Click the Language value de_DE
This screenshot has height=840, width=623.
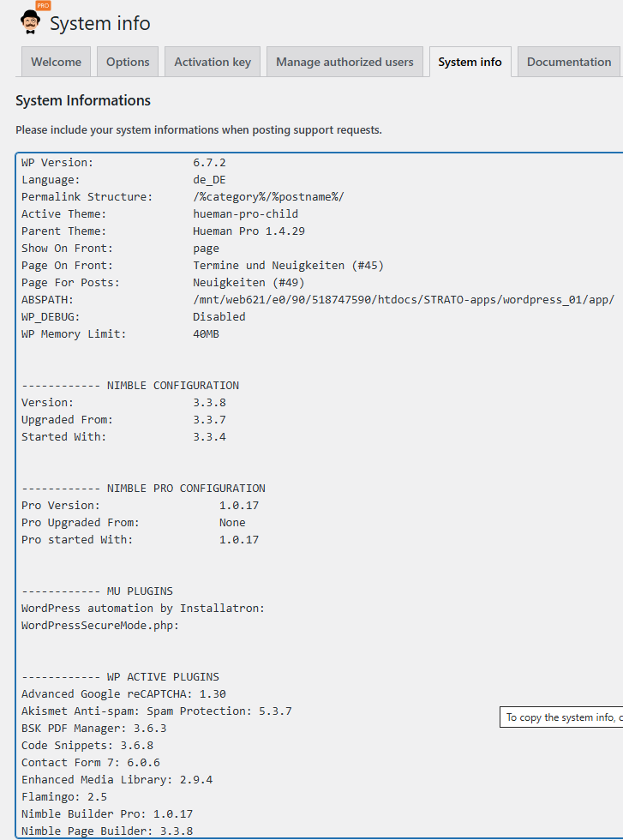pyautogui.click(x=209, y=179)
